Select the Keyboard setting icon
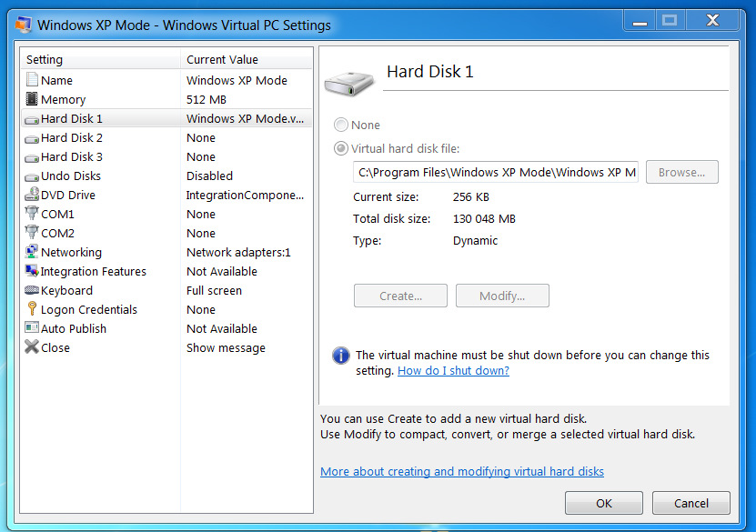756x532 pixels. (32, 290)
